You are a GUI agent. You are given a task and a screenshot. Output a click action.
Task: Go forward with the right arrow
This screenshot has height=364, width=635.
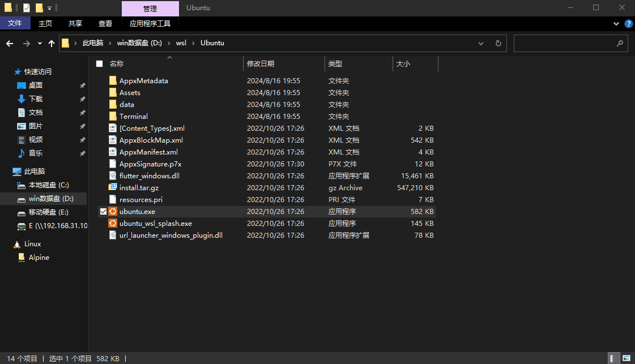click(x=26, y=44)
